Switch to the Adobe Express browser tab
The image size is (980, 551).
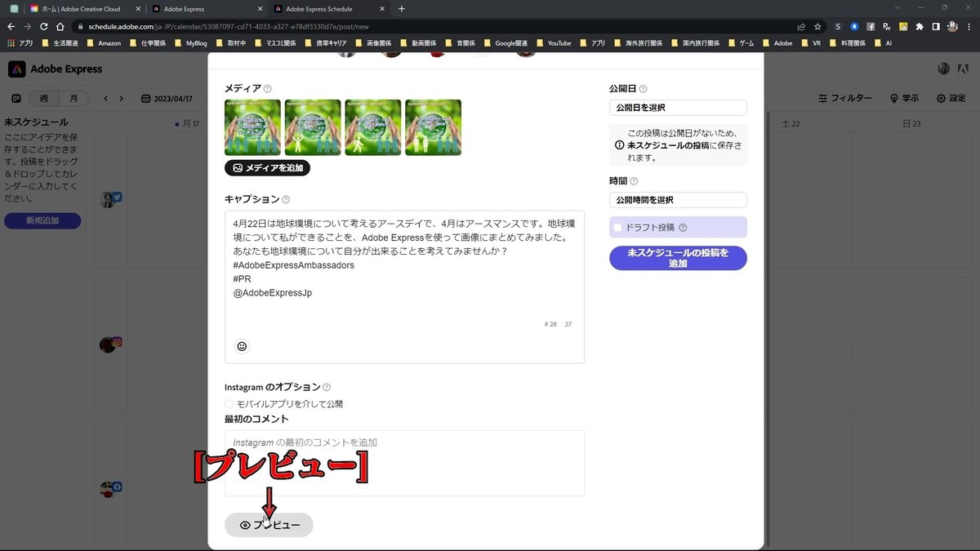207,8
